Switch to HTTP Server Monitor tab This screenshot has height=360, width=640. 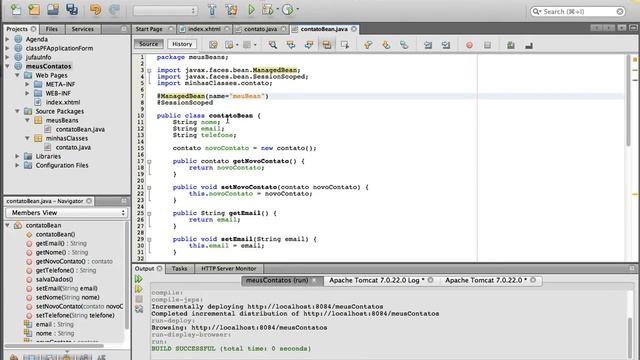pyautogui.click(x=229, y=269)
